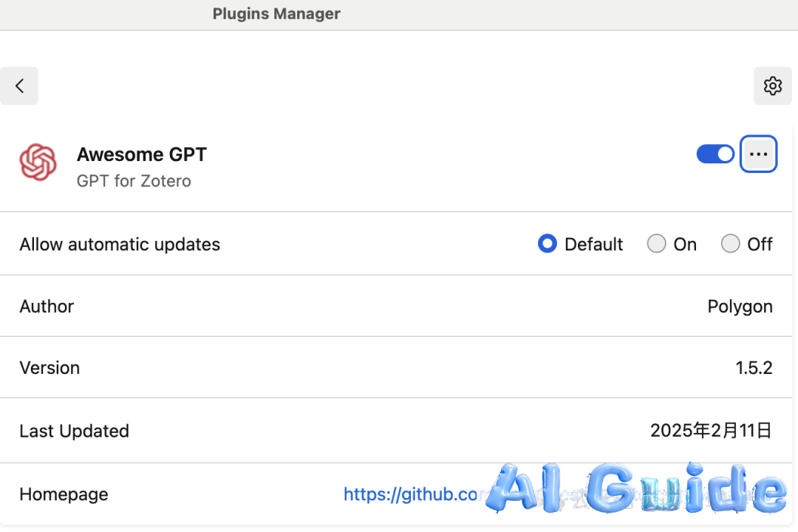Screen dimensions: 798x532
Task: Click the Homepage row label
Action: click(64, 494)
